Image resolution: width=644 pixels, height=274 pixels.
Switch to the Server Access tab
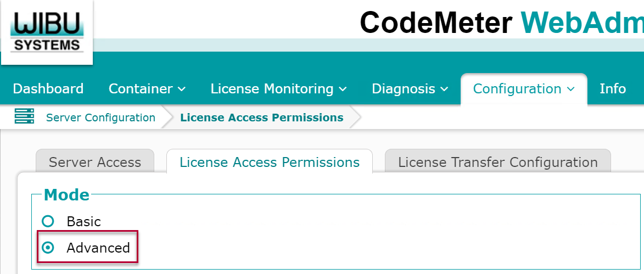(95, 162)
